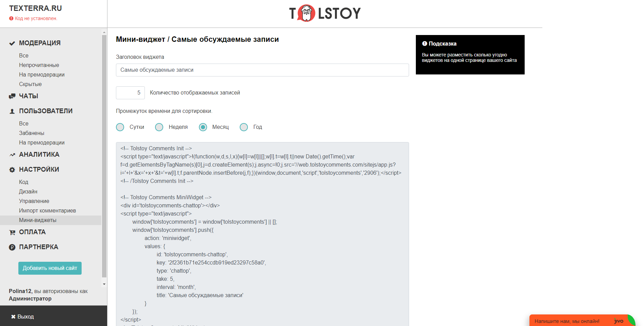Screen dimensions: 644x326
Task: Click the info icon next to 'Подсказка'
Action: 424,44
